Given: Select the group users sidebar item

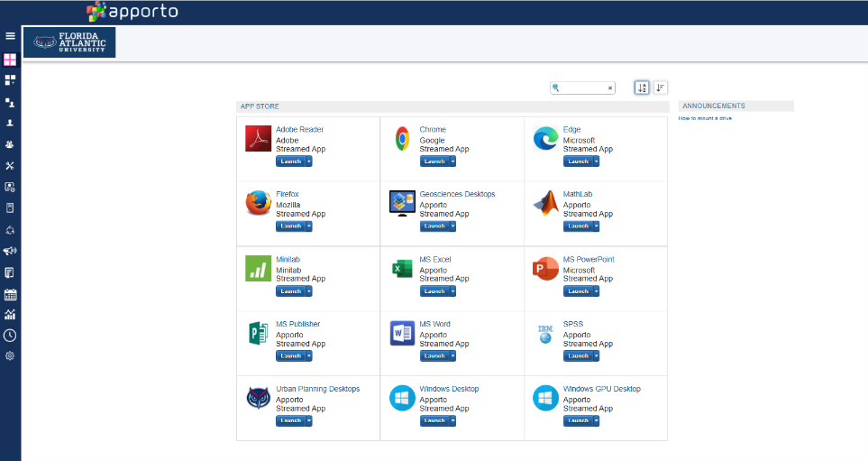Looking at the screenshot, I should pos(10,143).
